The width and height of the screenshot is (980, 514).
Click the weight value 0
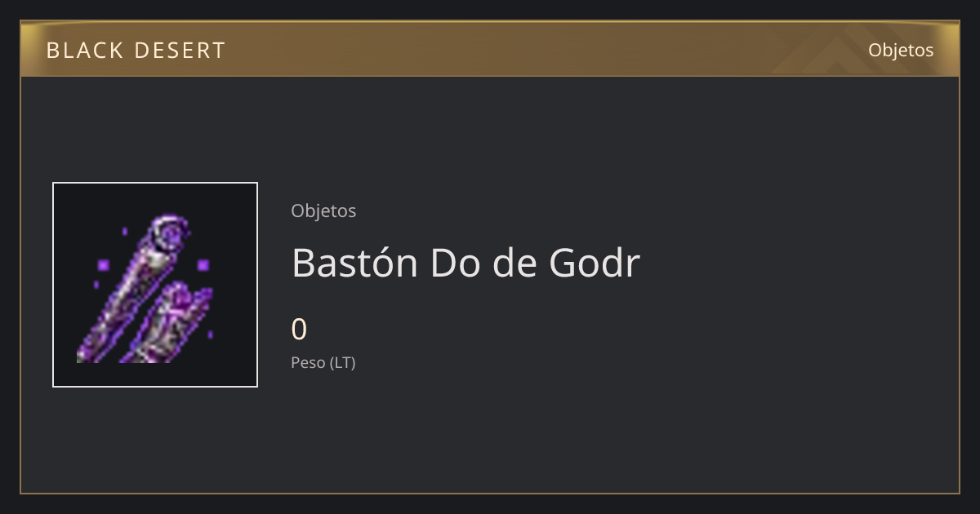tap(299, 330)
